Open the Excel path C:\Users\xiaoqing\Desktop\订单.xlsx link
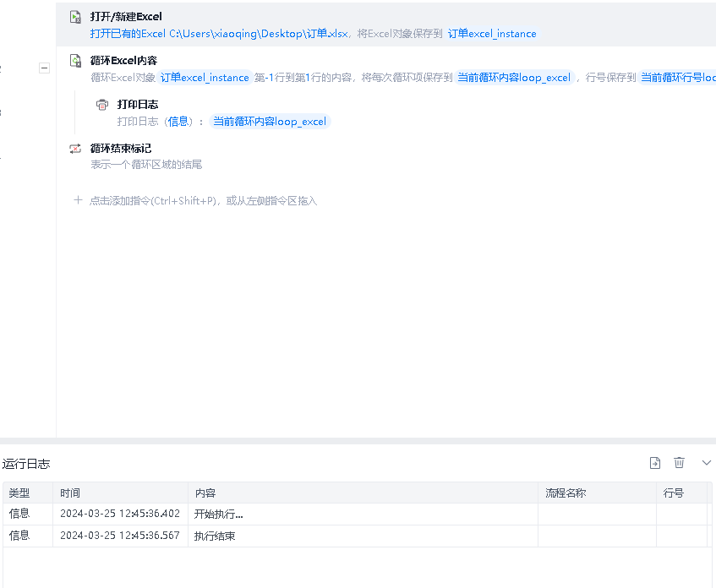Viewport: 716px width, 588px height. click(x=259, y=34)
